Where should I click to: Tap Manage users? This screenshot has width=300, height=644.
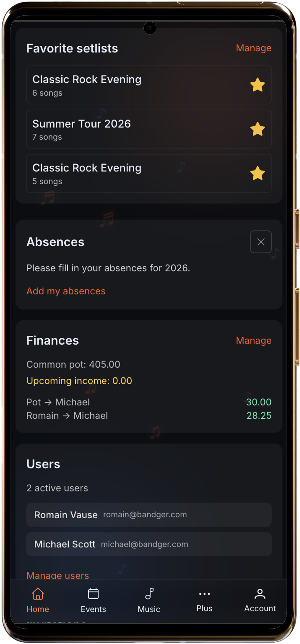tap(57, 576)
